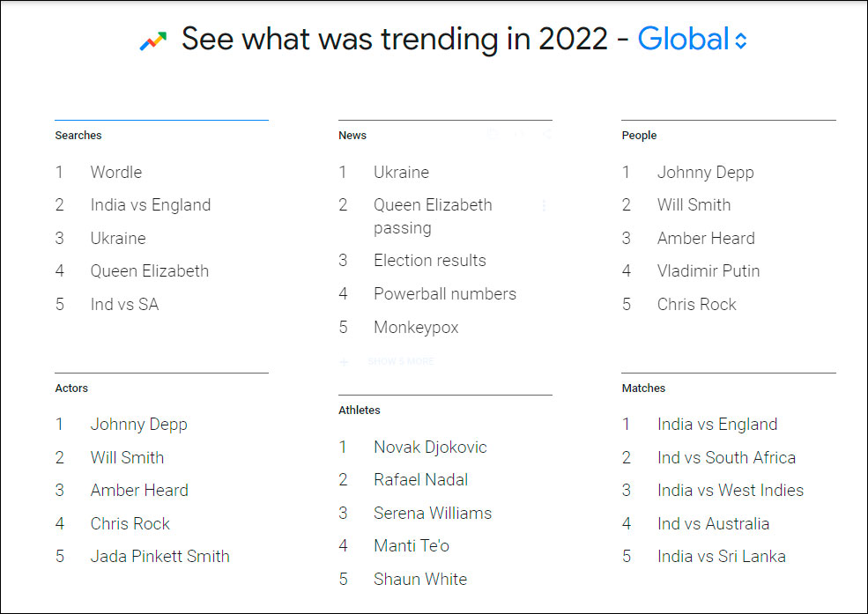Select Chris Rock in the Actors list
The width and height of the screenshot is (868, 614).
[x=130, y=523]
